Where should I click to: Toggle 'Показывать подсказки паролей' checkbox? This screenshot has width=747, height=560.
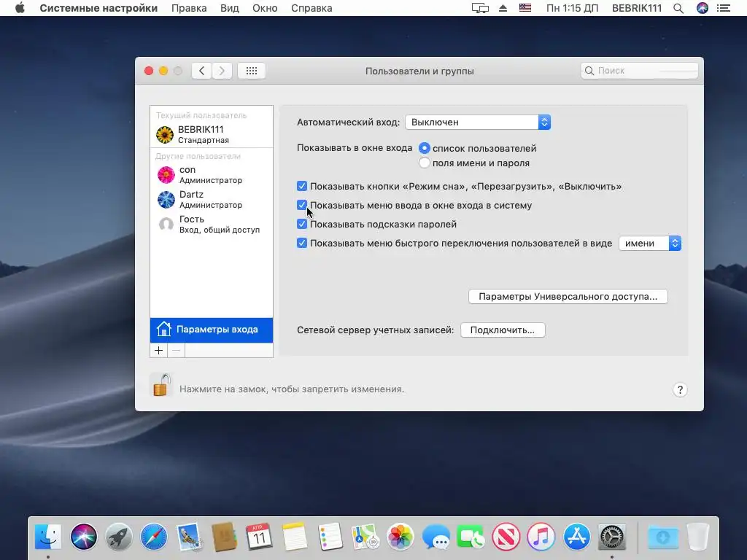click(x=301, y=224)
